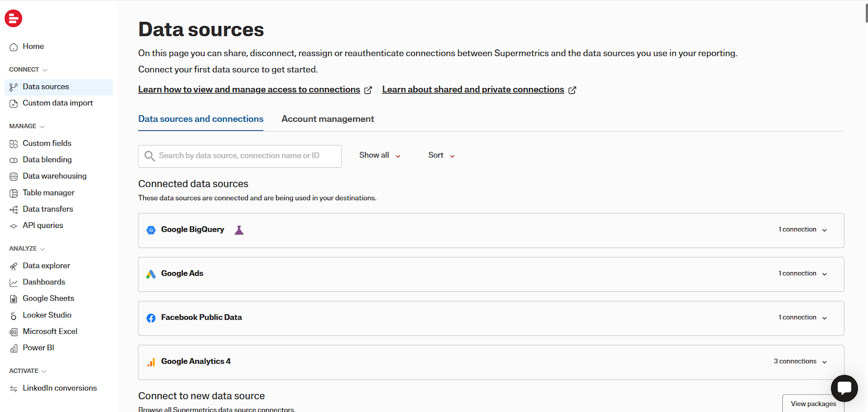Click the Custom data import icon

tap(14, 103)
